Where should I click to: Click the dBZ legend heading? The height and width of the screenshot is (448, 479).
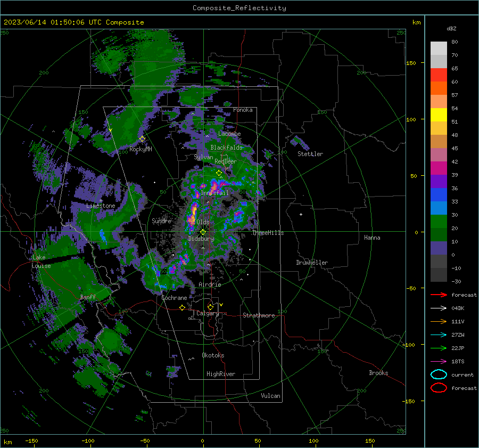(451, 28)
